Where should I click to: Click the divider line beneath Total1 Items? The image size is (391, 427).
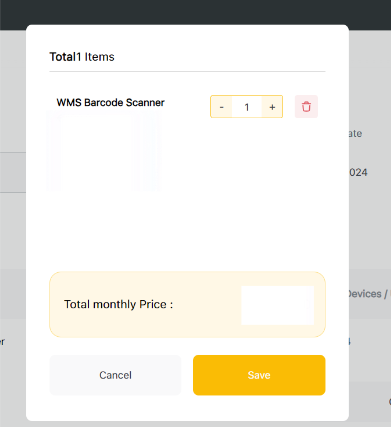pyautogui.click(x=187, y=71)
